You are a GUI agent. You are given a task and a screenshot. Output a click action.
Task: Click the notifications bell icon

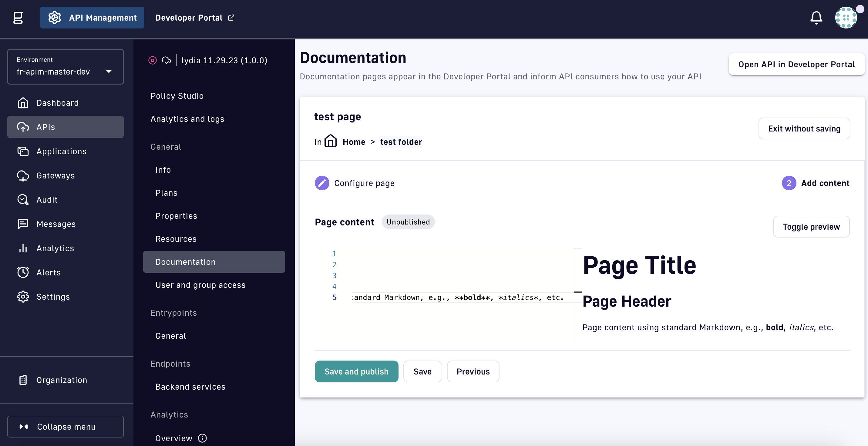tap(816, 18)
